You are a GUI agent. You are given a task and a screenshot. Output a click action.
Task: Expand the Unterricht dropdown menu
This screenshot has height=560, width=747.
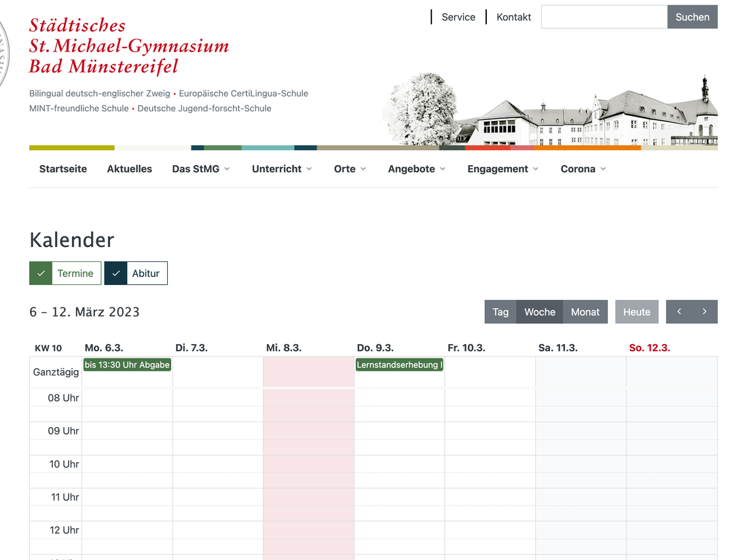coord(281,169)
